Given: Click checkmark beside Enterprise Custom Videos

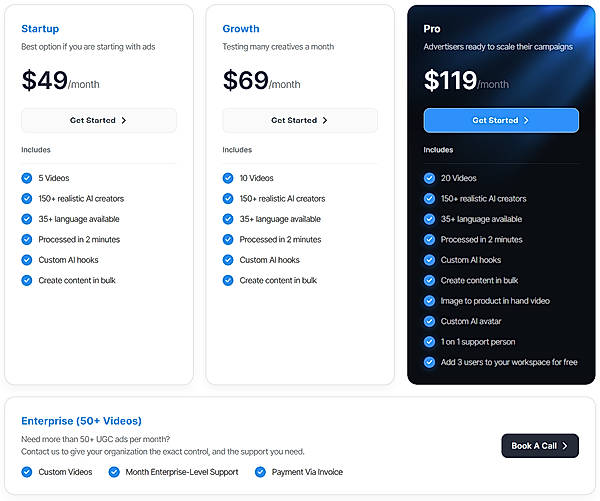Looking at the screenshot, I should 27,472.
